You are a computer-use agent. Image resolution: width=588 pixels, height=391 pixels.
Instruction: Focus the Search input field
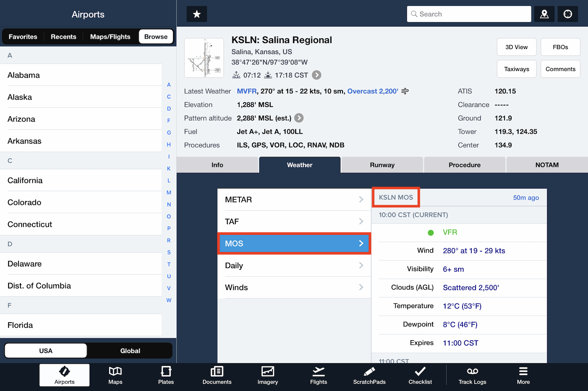(x=469, y=14)
